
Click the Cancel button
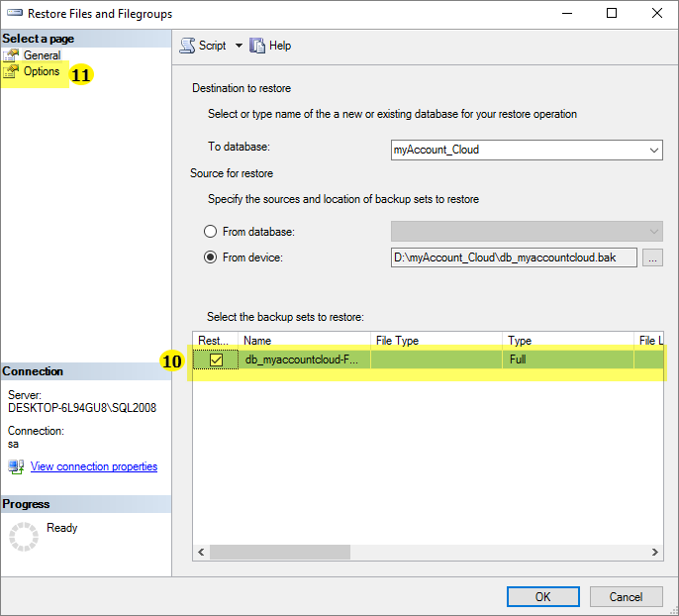[x=626, y=597]
